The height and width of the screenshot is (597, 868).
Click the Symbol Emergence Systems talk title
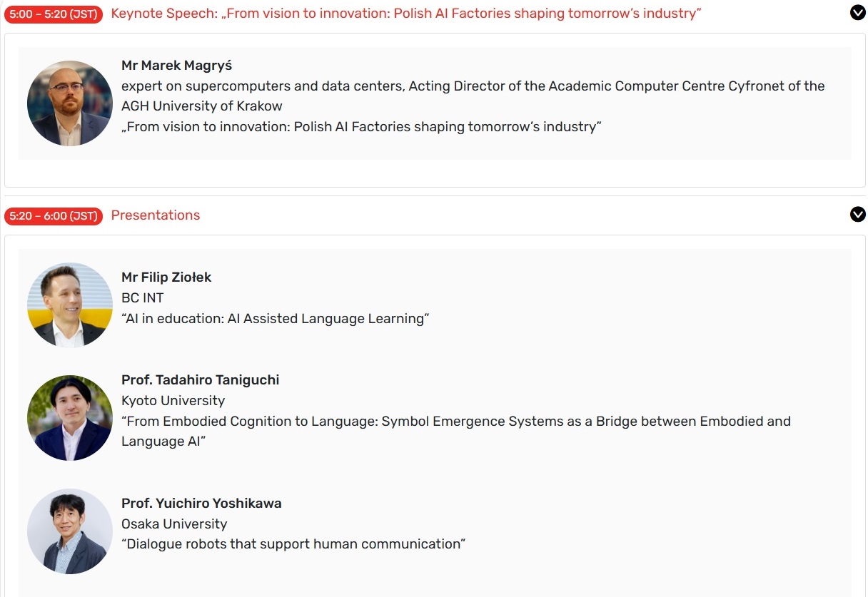coord(455,422)
